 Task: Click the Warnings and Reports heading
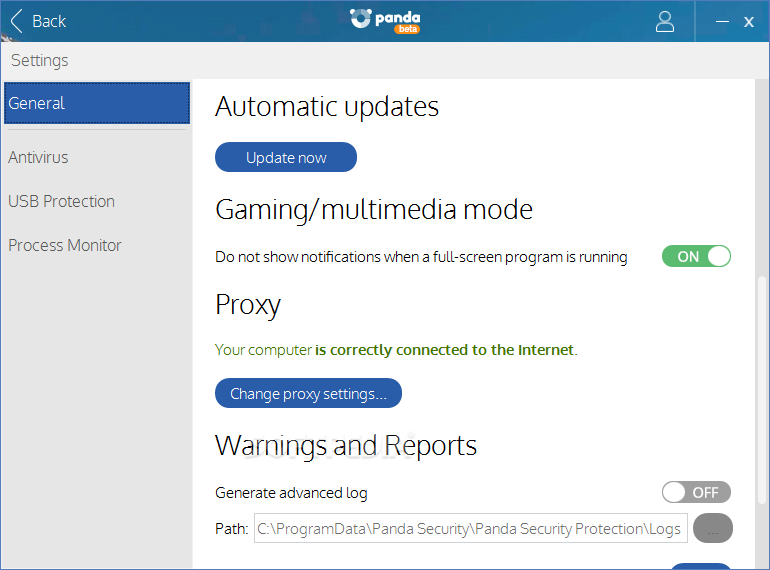click(346, 446)
